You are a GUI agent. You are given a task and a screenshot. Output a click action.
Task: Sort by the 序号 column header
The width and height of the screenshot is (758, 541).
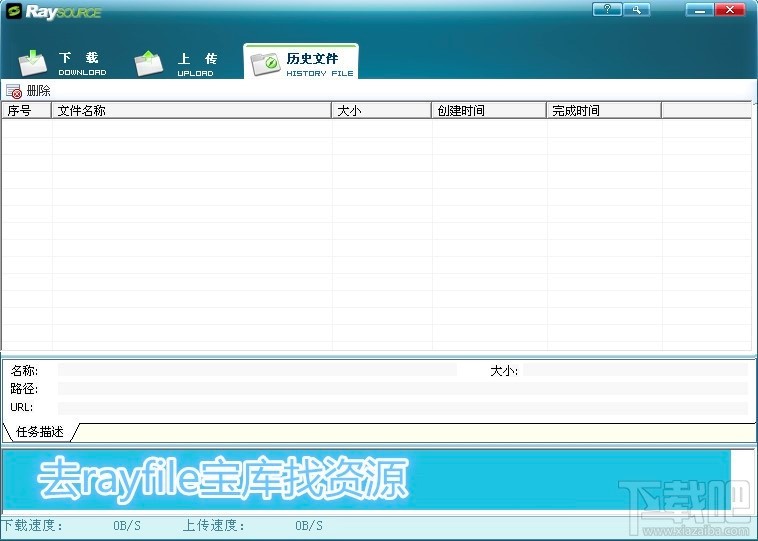coord(27,110)
